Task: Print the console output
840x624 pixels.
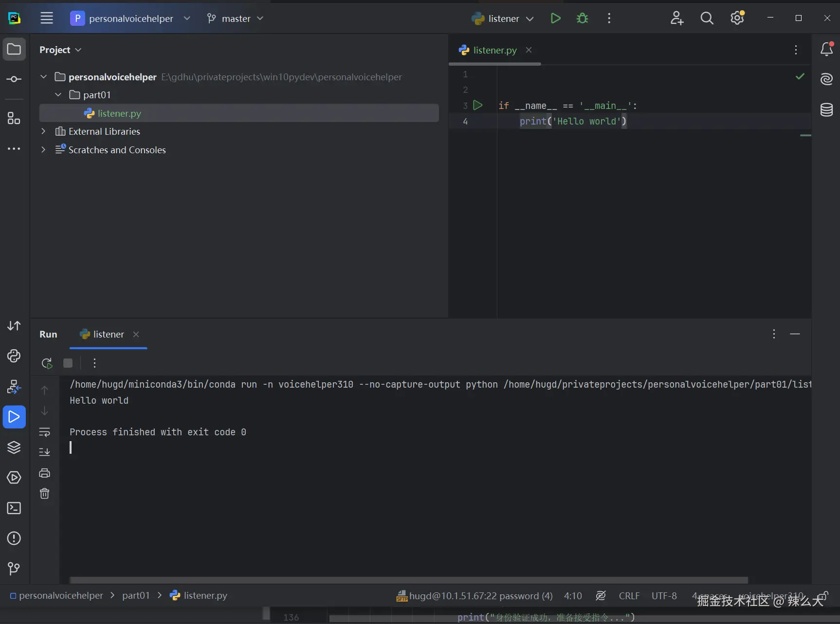Action: pos(44,473)
